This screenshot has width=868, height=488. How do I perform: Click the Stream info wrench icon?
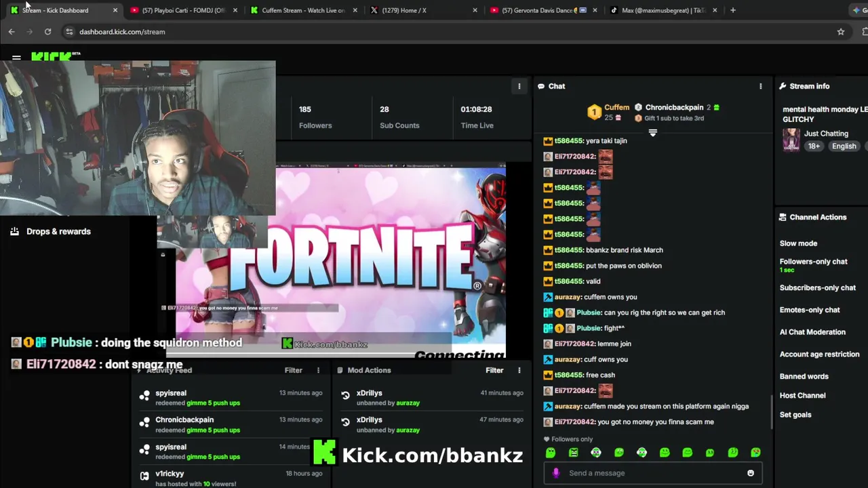783,86
